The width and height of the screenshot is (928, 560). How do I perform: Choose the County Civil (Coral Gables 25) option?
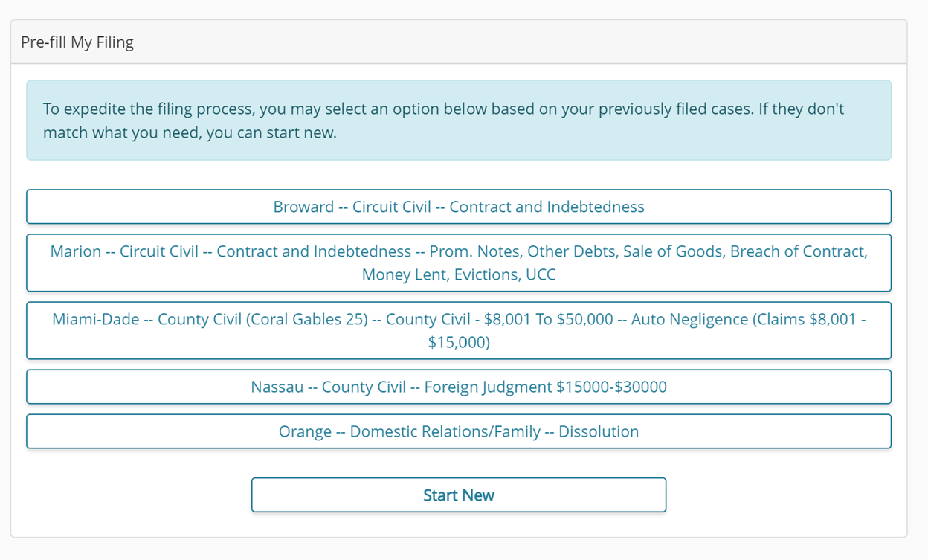459,330
